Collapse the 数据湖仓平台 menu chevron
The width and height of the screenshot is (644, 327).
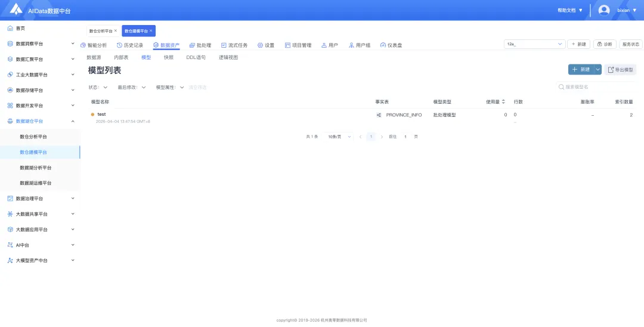pyautogui.click(x=73, y=121)
